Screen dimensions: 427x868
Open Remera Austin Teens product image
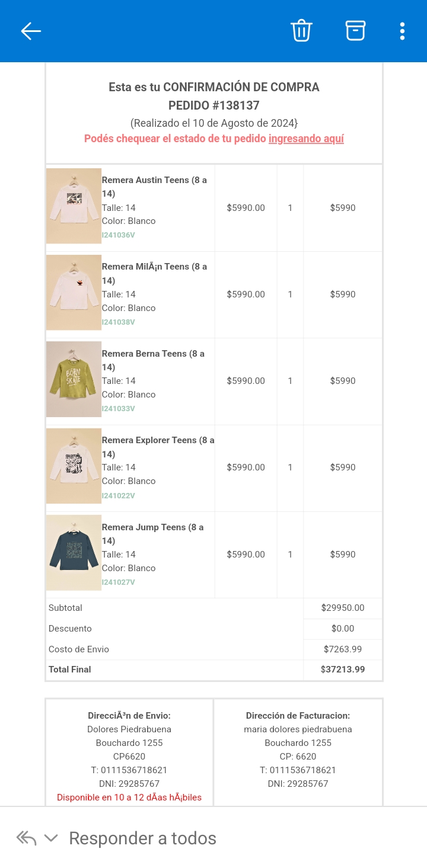click(74, 206)
